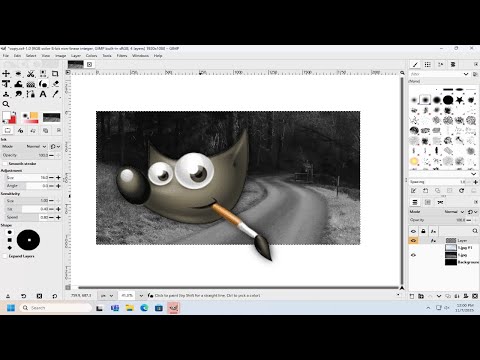Hide the '1.jpg' layer
This screenshot has height=360, width=480.
413,255
